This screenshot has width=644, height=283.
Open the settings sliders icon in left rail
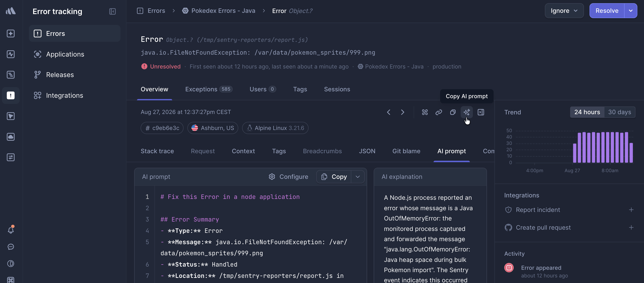tap(10, 157)
